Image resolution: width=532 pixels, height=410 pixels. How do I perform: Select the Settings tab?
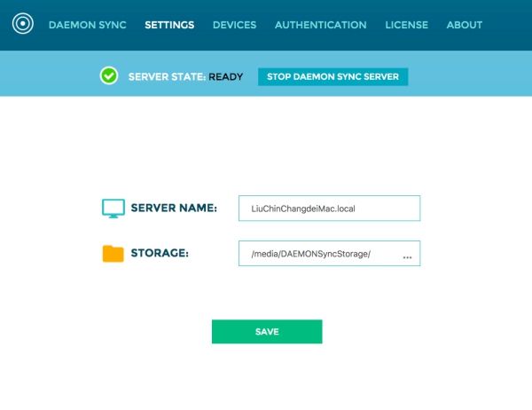(169, 25)
